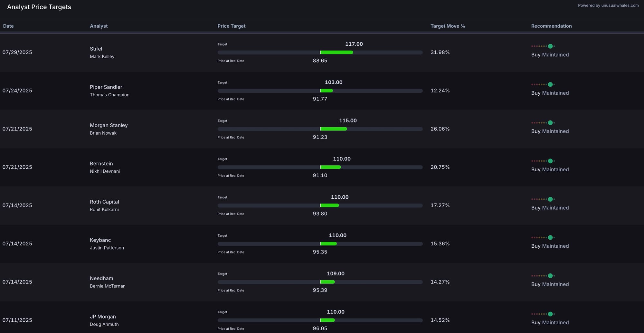
Task: Click the JP Morgan firm name
Action: pyautogui.click(x=103, y=317)
